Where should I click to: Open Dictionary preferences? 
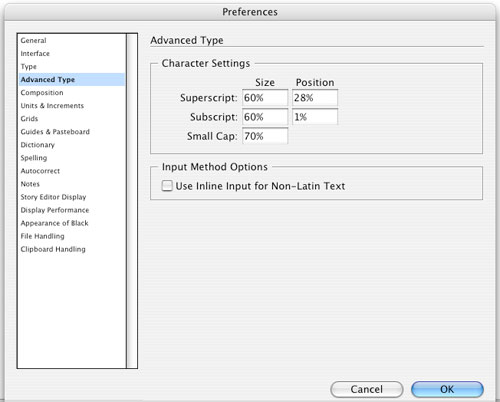[x=37, y=145]
